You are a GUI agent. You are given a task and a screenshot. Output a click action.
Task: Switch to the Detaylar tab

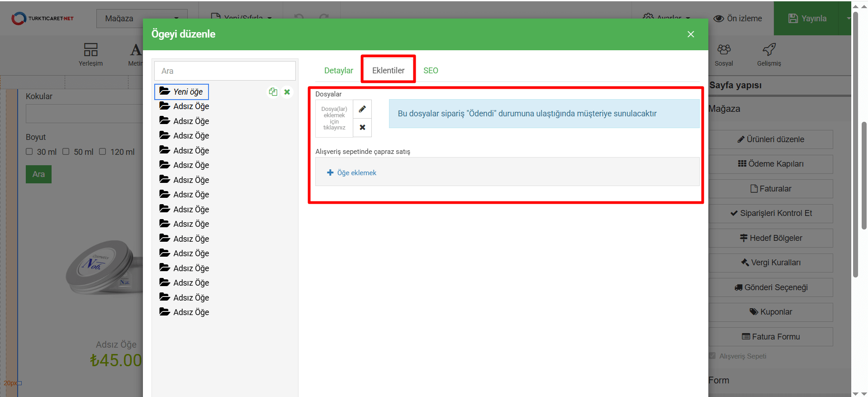[x=338, y=71]
